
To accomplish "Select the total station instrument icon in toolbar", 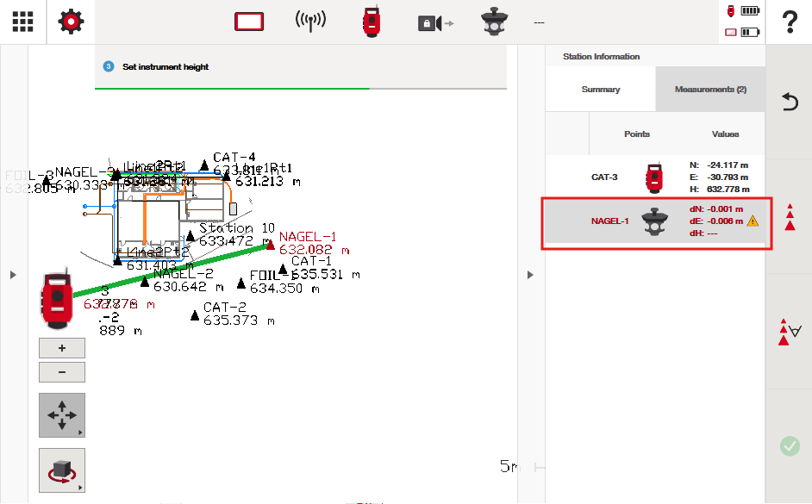I will click(x=371, y=22).
